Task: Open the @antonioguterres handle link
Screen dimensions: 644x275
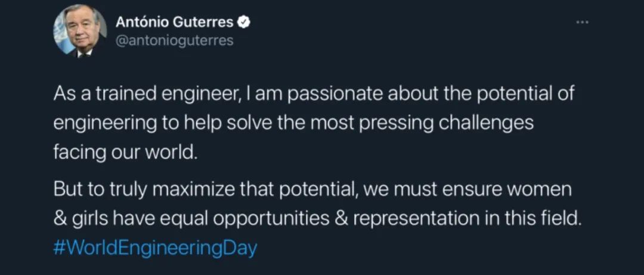Action: [x=175, y=40]
